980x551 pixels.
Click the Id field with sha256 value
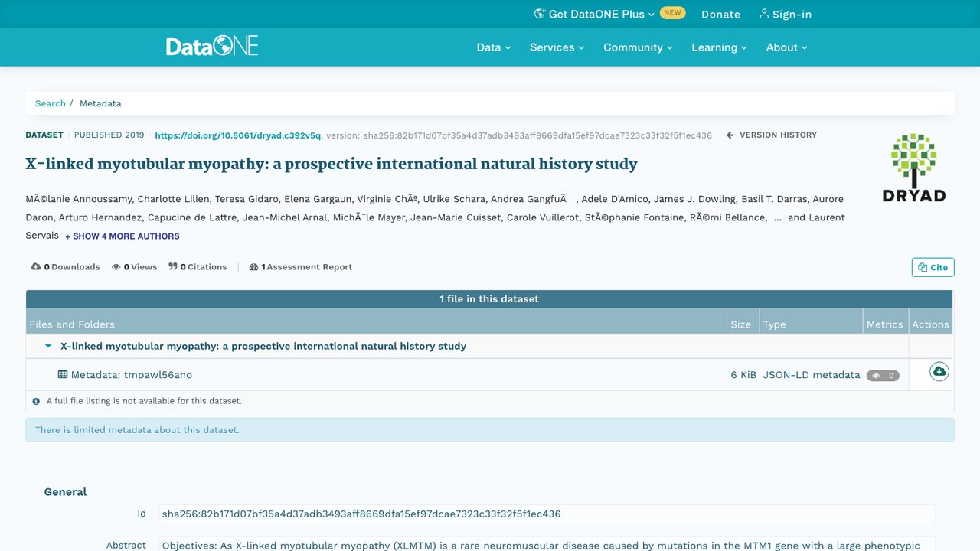click(547, 514)
